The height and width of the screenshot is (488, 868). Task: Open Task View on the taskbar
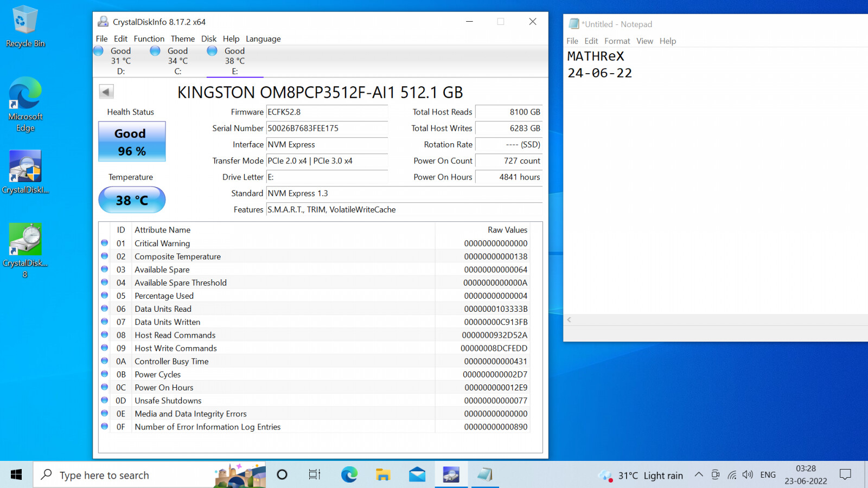pyautogui.click(x=315, y=475)
